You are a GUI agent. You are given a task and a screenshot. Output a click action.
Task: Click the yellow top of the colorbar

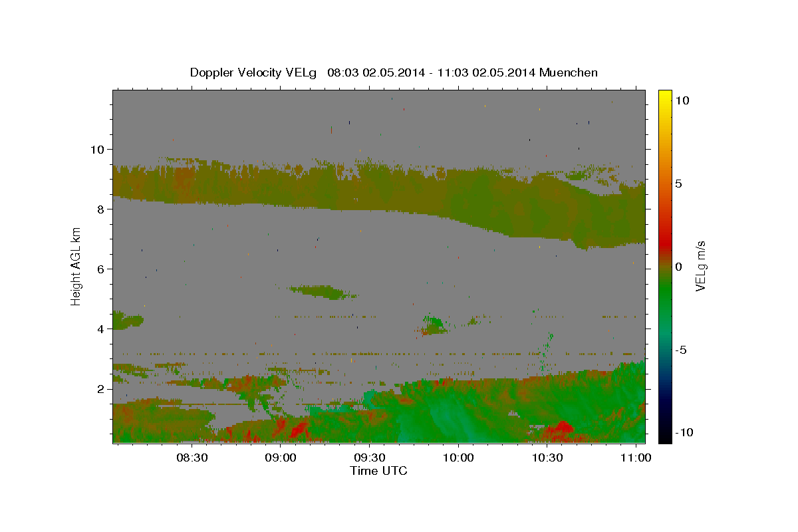click(x=664, y=94)
